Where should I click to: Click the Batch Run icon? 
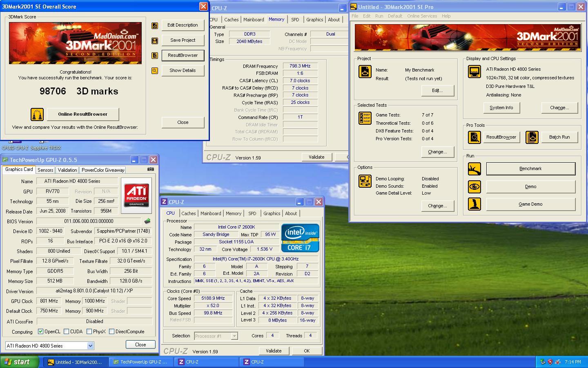532,137
